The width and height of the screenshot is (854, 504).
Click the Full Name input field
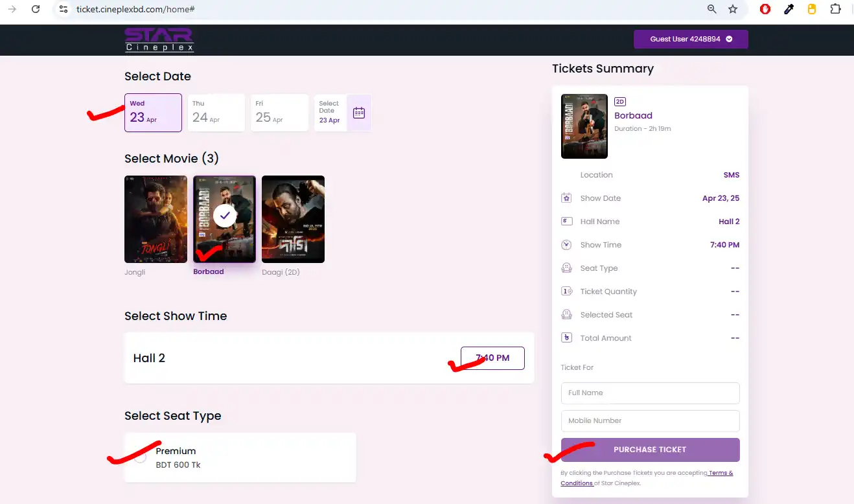pyautogui.click(x=650, y=393)
